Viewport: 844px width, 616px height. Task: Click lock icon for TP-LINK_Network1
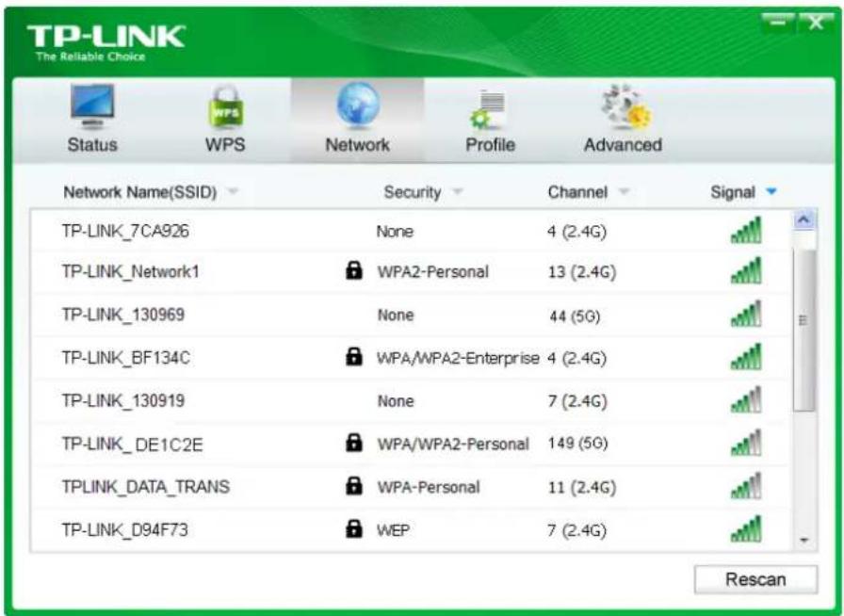point(353,269)
